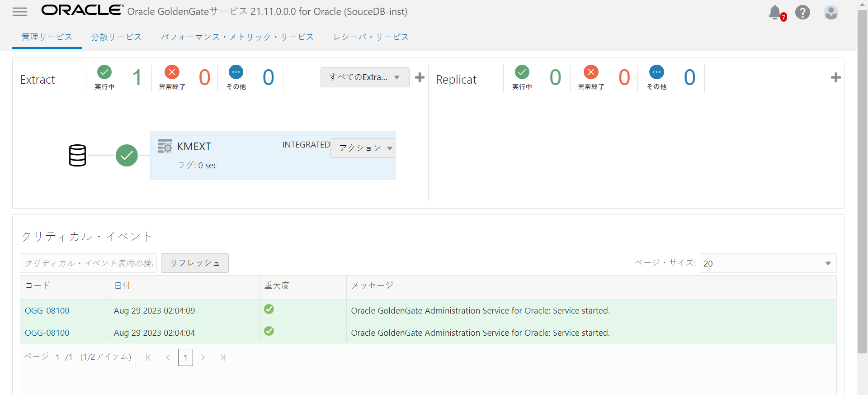The image size is (868, 395).
Task: Open the アクション dropdown for KMEXT
Action: tap(363, 148)
